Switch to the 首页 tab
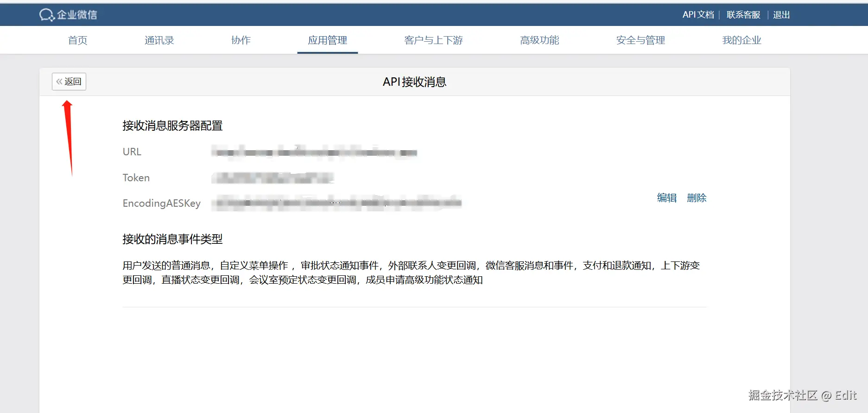 (x=77, y=40)
